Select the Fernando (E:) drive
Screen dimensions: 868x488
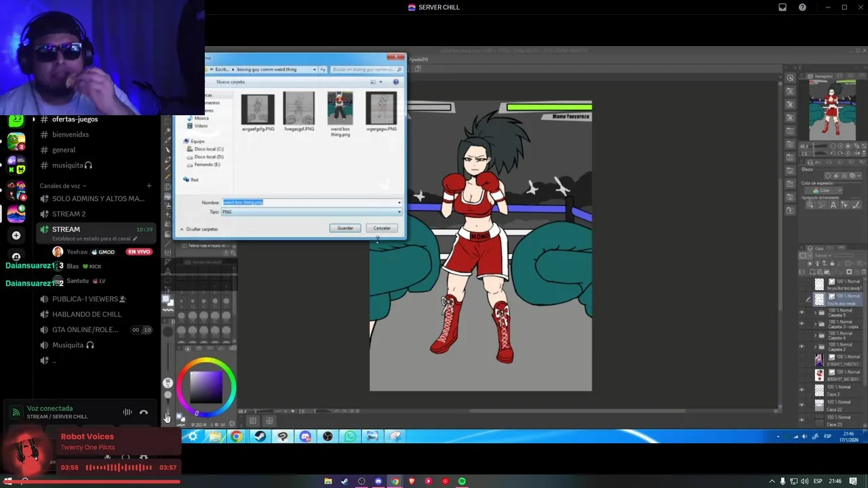[x=203, y=165]
